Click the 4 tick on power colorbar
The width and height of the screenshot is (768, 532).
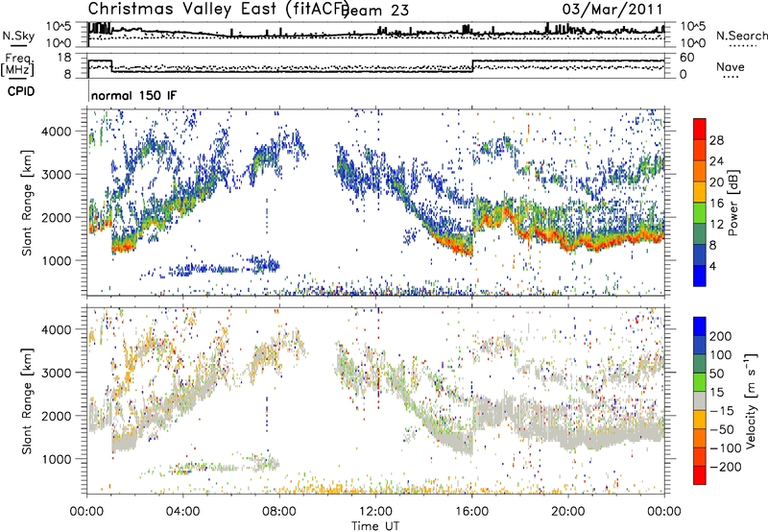[713, 266]
